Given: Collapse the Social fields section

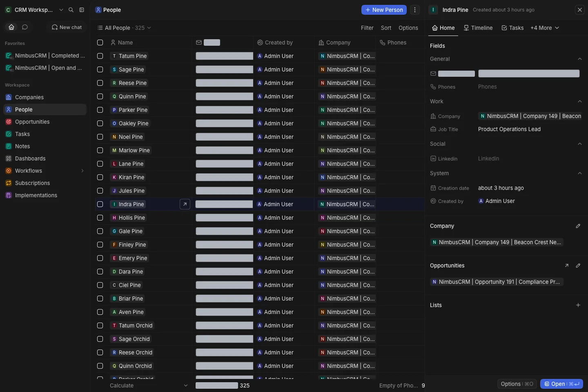Looking at the screenshot, I should click(580, 144).
